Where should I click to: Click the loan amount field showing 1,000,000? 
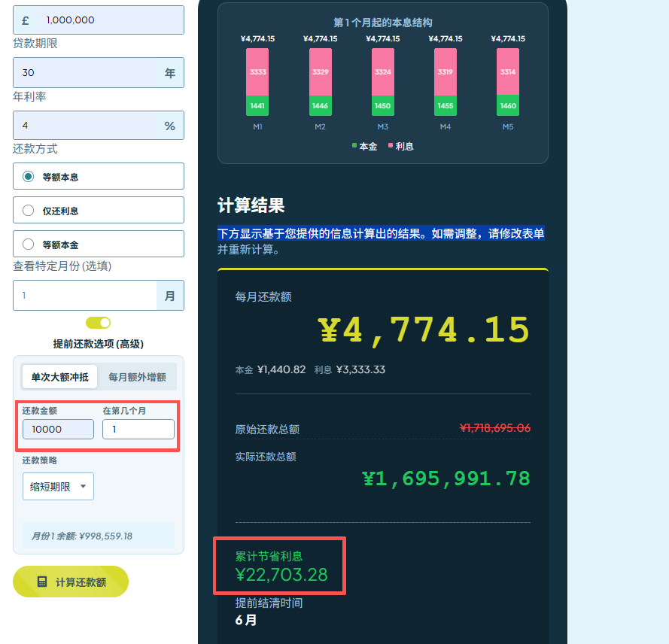pos(113,20)
